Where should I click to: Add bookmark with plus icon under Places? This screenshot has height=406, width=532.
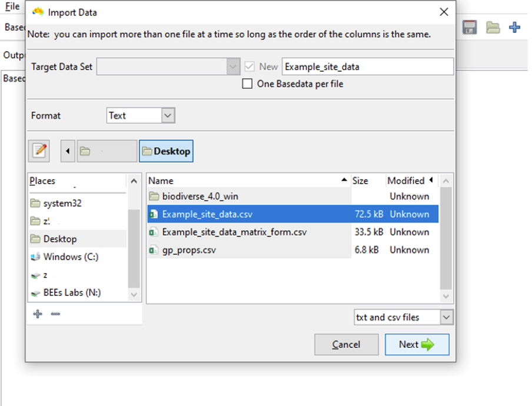pyautogui.click(x=38, y=314)
